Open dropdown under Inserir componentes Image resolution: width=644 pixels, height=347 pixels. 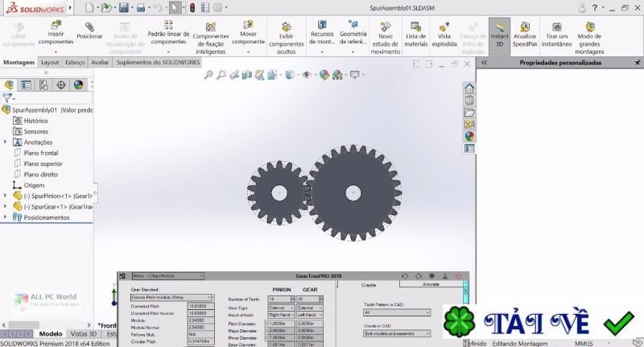[56, 52]
